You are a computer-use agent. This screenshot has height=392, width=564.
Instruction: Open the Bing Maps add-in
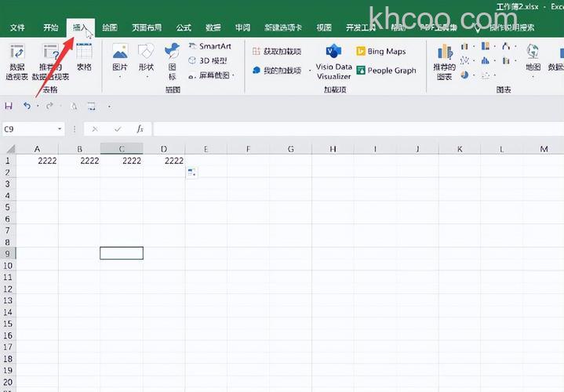tap(381, 52)
